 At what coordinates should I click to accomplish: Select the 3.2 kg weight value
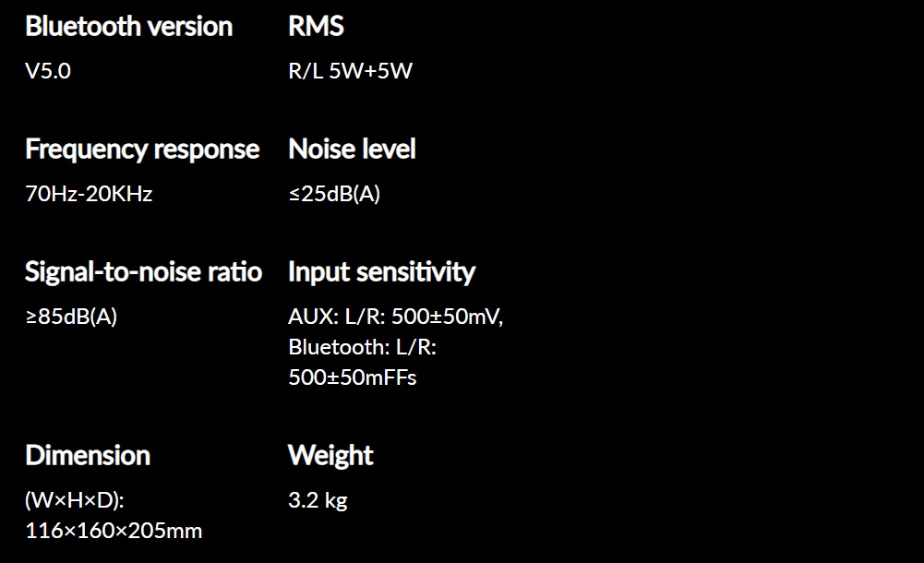click(318, 500)
